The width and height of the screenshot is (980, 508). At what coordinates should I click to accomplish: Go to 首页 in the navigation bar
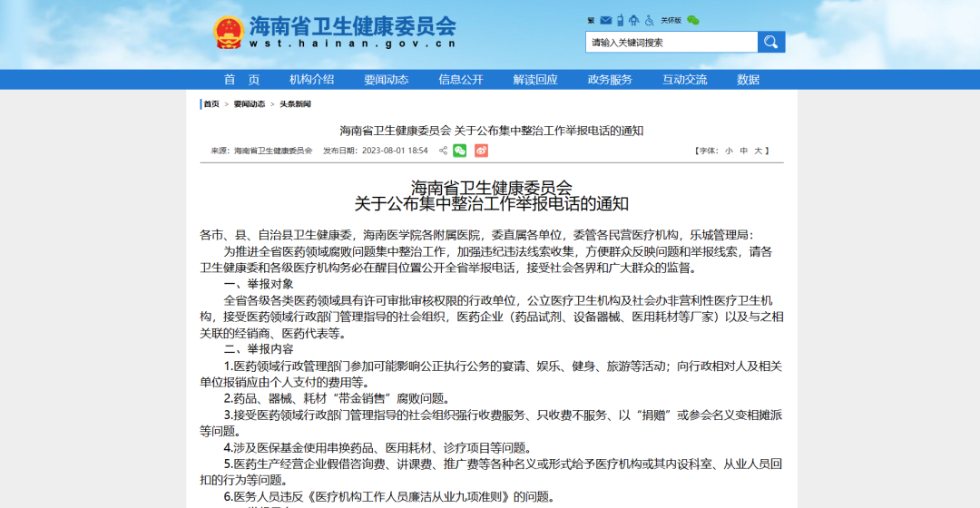click(x=242, y=79)
